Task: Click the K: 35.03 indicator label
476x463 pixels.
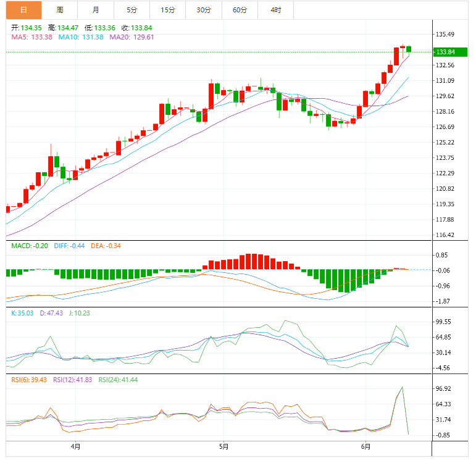Action: pos(23,314)
